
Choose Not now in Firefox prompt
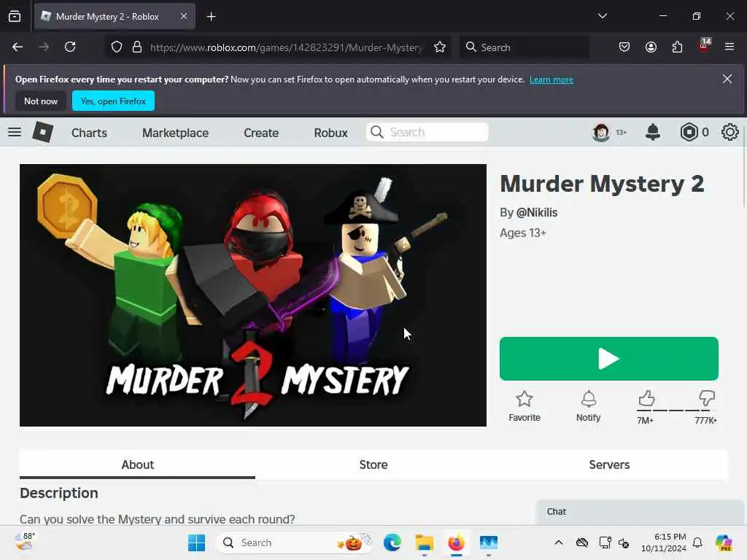41,101
